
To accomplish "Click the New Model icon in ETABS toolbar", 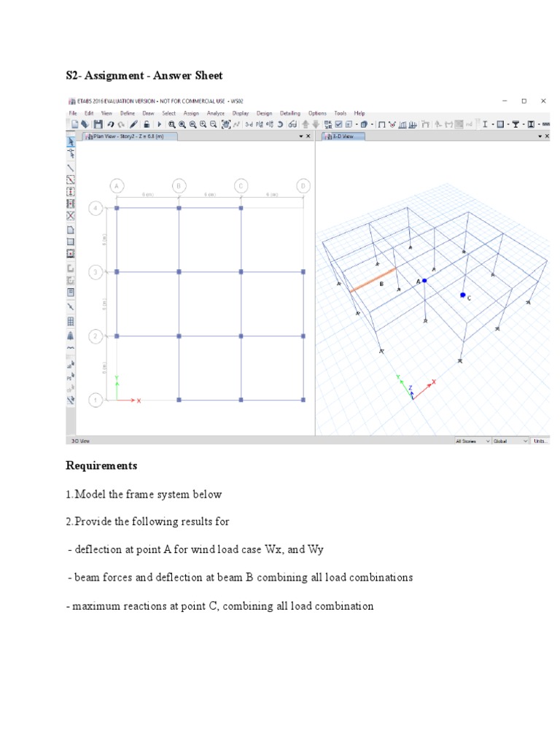I will 75,124.
